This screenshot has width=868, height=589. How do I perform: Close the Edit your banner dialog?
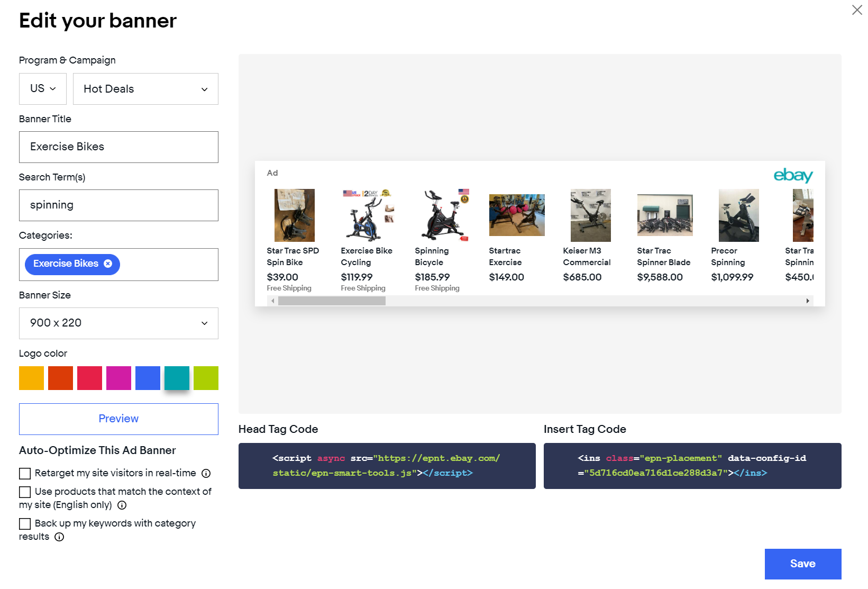point(857,10)
